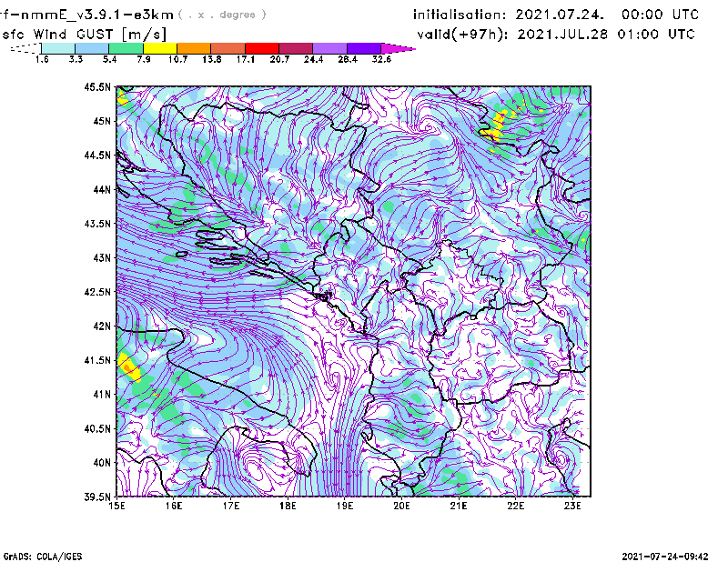728x562 pixels.
Task: Click the '40N' latitude label
Action: [102, 463]
